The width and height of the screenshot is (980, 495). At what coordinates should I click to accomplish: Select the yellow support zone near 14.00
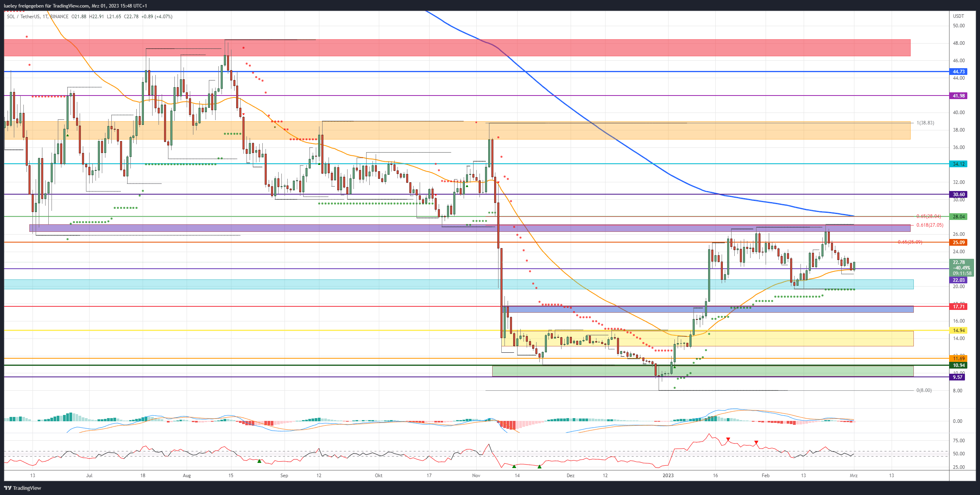click(707, 338)
